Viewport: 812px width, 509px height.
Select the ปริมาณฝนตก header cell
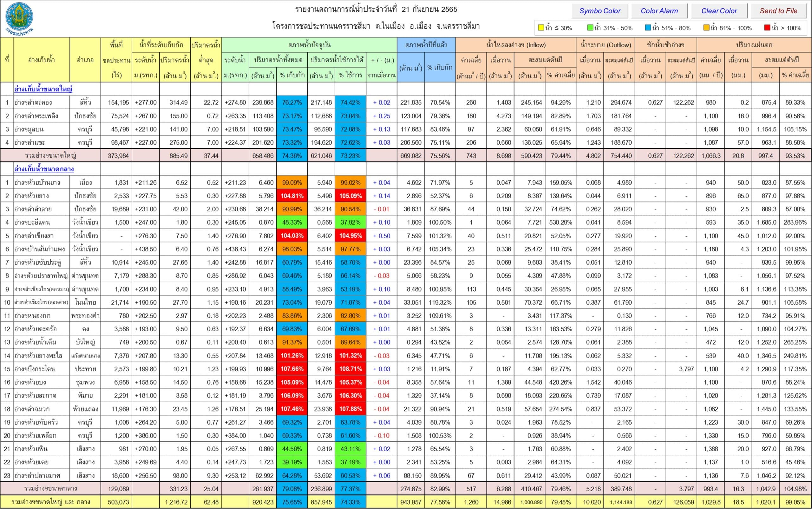(754, 45)
